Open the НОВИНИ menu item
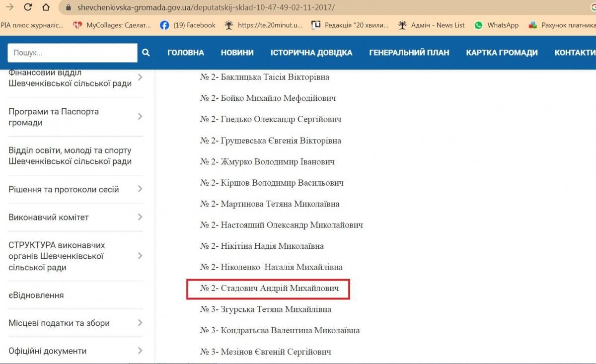Image resolution: width=596 pixels, height=364 pixels. [x=237, y=53]
